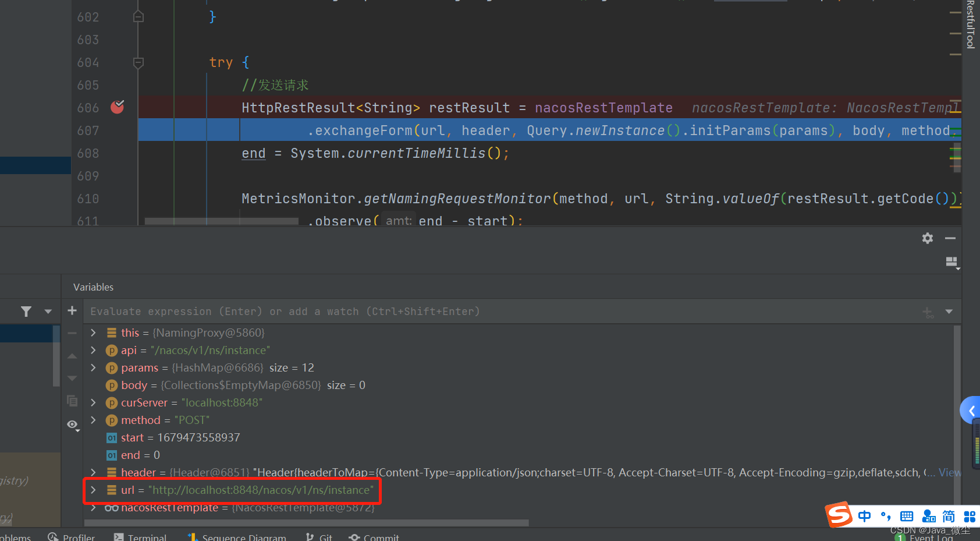Click the 'try' keyword on line 604
Viewport: 980px width, 541px height.
click(221, 62)
